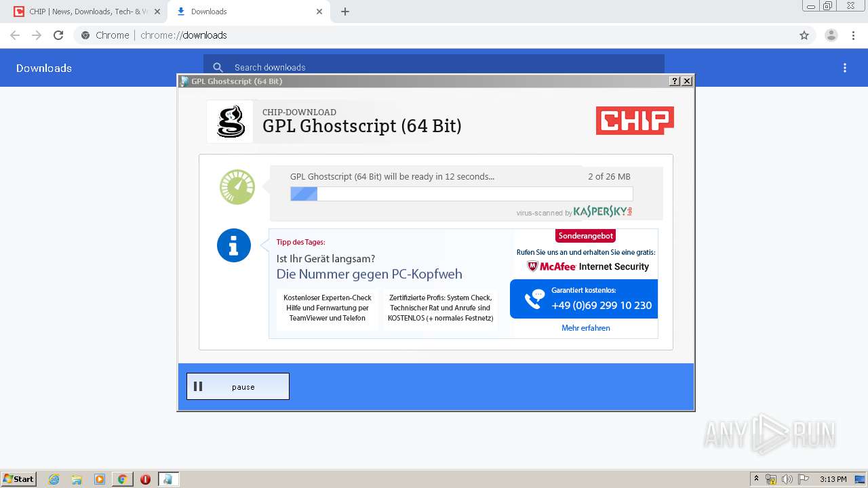The width and height of the screenshot is (868, 488).
Task: Click the download progress bar
Action: (461, 194)
